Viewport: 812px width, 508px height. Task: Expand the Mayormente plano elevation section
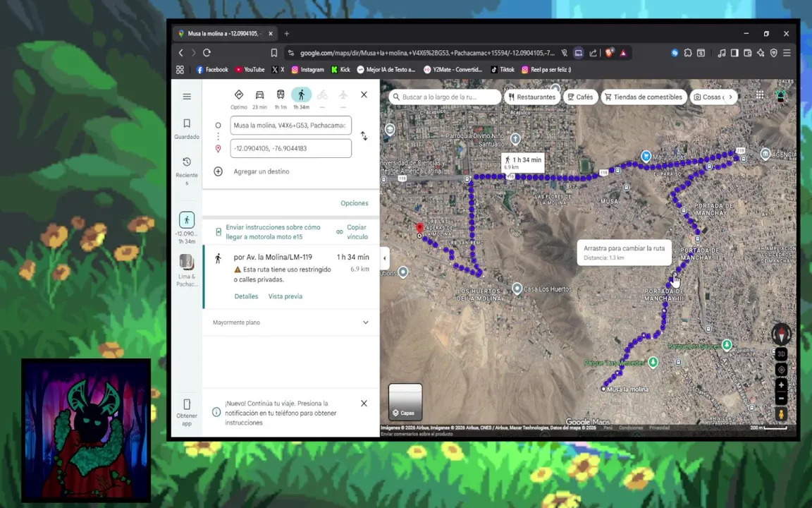pyautogui.click(x=290, y=322)
